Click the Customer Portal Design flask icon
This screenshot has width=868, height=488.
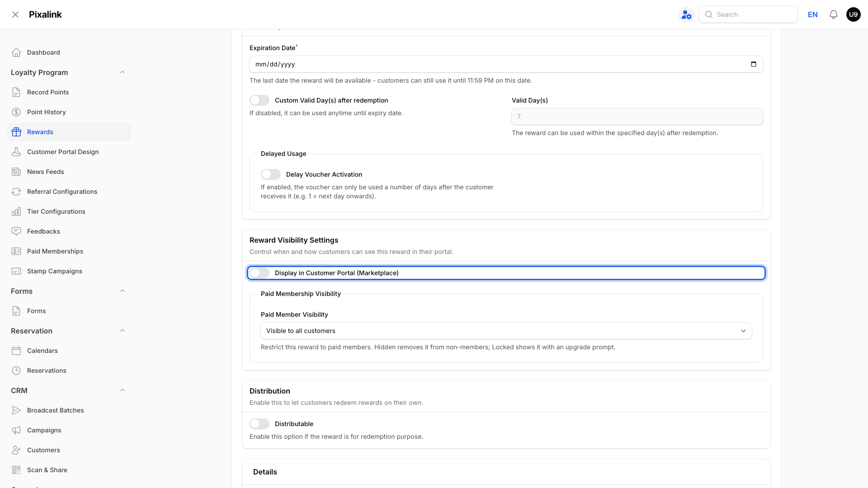pos(16,152)
